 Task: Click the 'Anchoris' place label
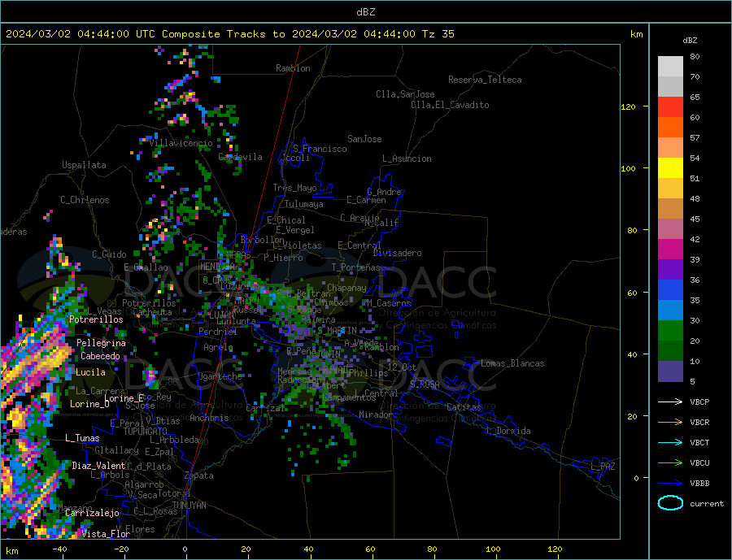tap(209, 418)
